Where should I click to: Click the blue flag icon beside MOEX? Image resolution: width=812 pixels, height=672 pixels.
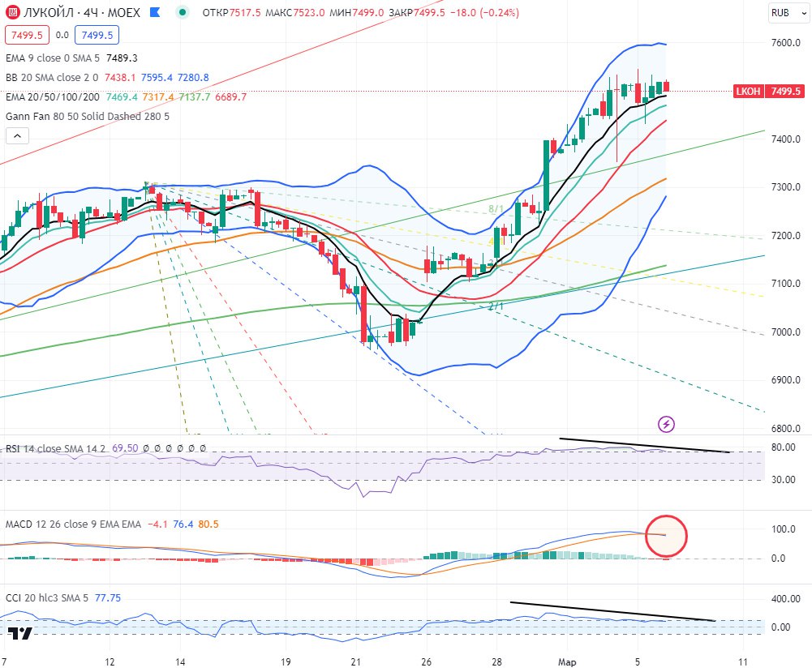tap(154, 12)
